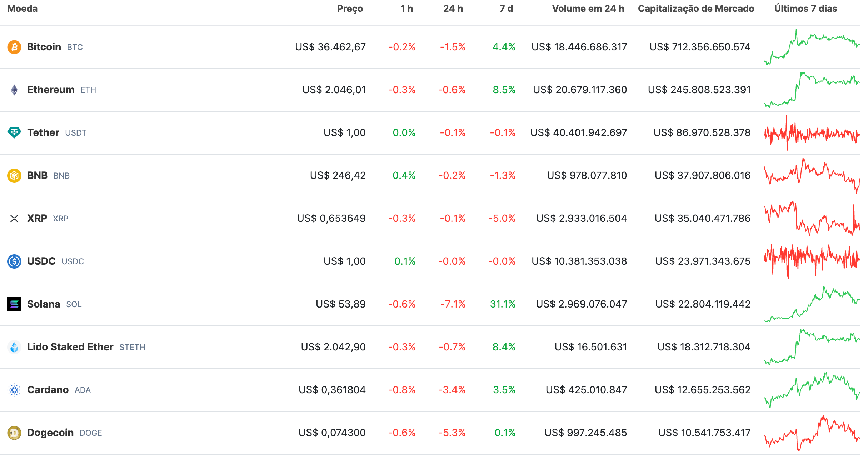Click Bitcoin market cap US$ 712.356.650.574
The image size is (868, 455).
click(x=700, y=47)
